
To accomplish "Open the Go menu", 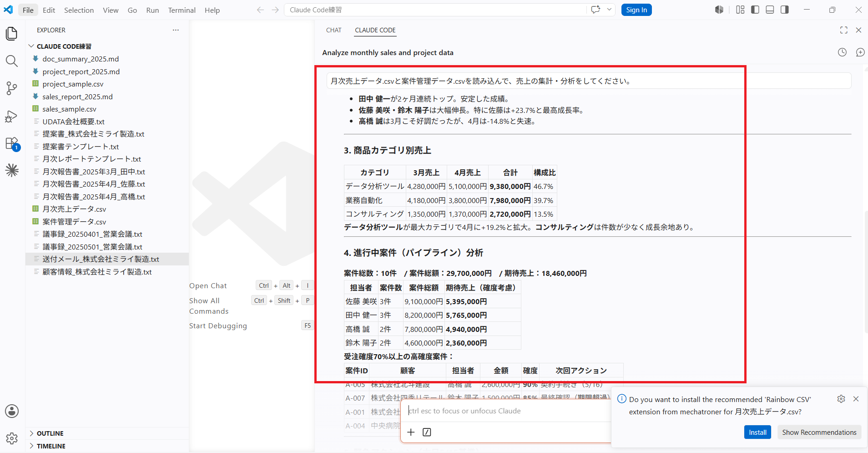I will 132,10.
